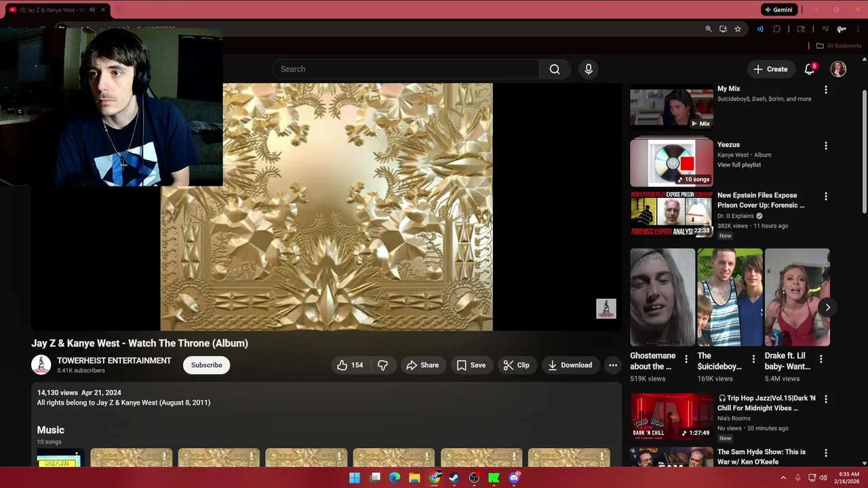Open New Epstein Files video thumbnail
Screen dimensions: 868x488
coord(671,213)
